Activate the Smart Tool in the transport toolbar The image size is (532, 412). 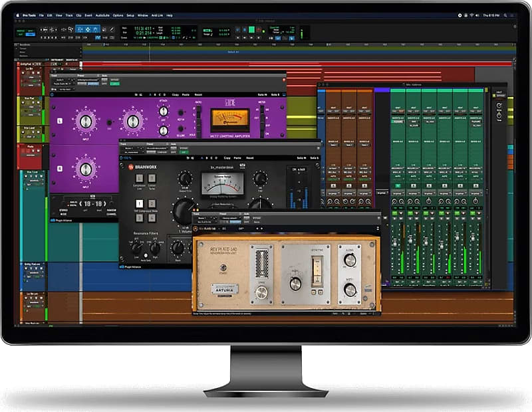click(88, 25)
